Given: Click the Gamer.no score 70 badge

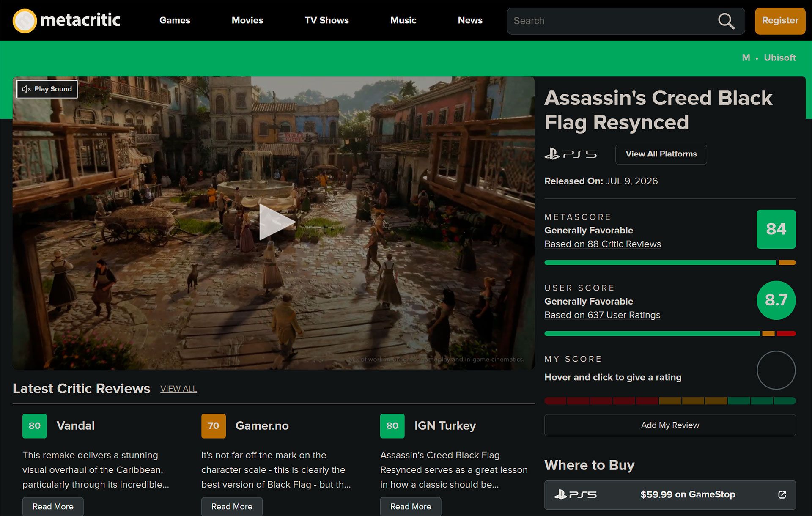Looking at the screenshot, I should coord(214,426).
